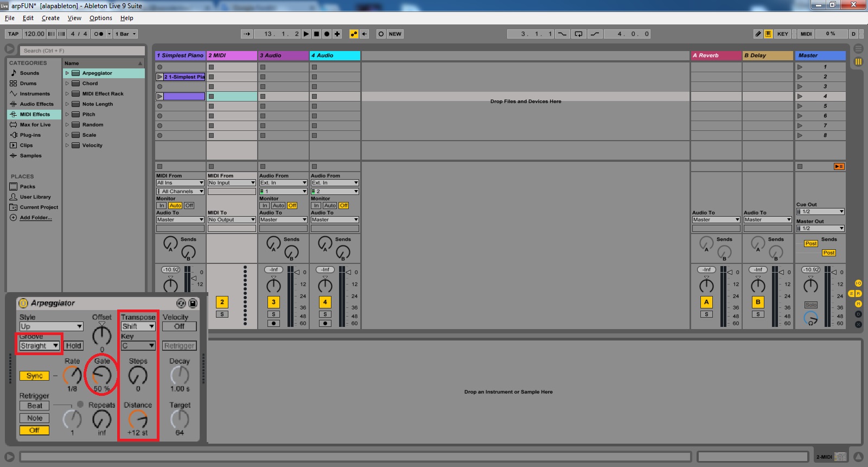This screenshot has width=868, height=467.
Task: Click the Overdub plus button
Action: point(337,34)
